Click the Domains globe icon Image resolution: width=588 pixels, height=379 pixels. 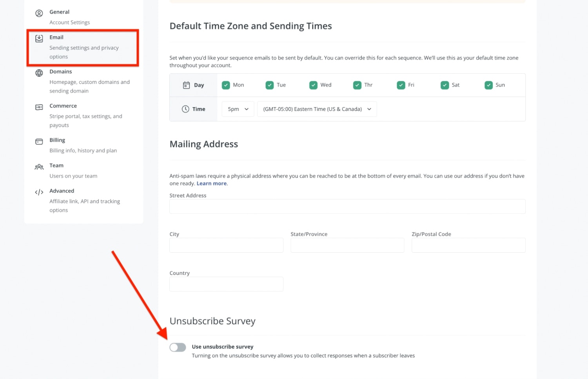pos(39,73)
